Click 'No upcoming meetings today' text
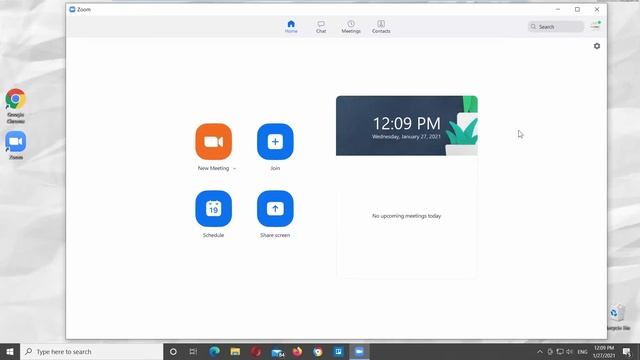 pyautogui.click(x=407, y=216)
